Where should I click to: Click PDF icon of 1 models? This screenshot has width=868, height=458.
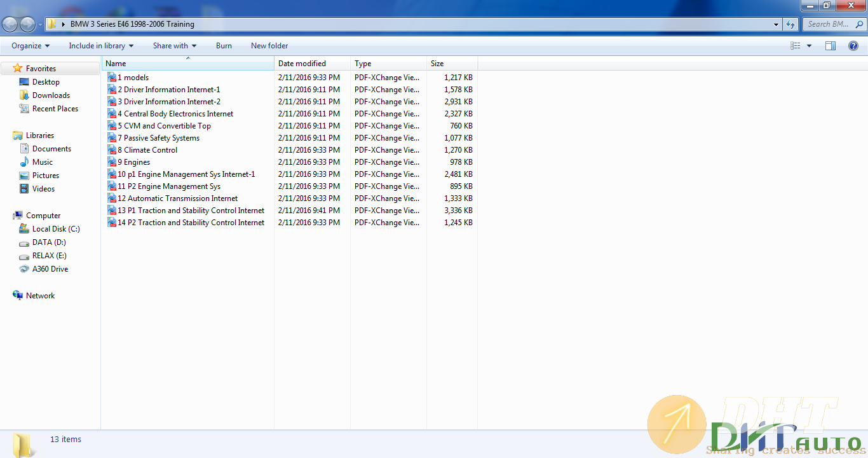(x=112, y=78)
